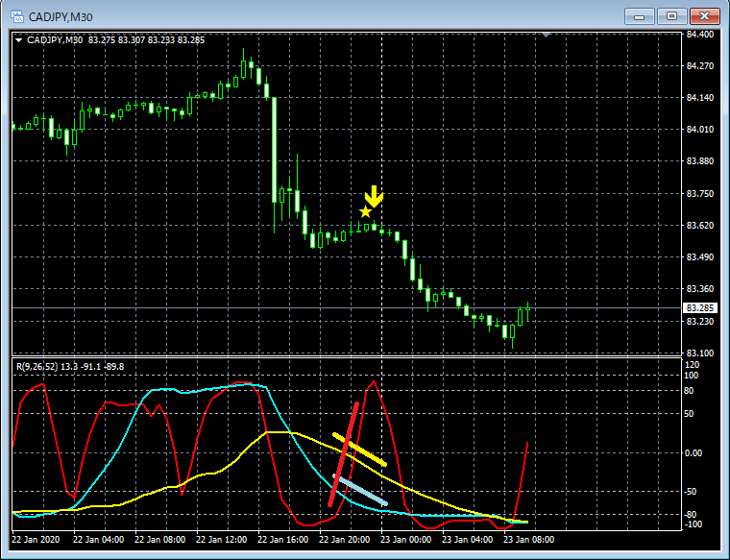Click time axis label 23 Jan 00:00
The height and width of the screenshot is (560, 730).
point(406,540)
